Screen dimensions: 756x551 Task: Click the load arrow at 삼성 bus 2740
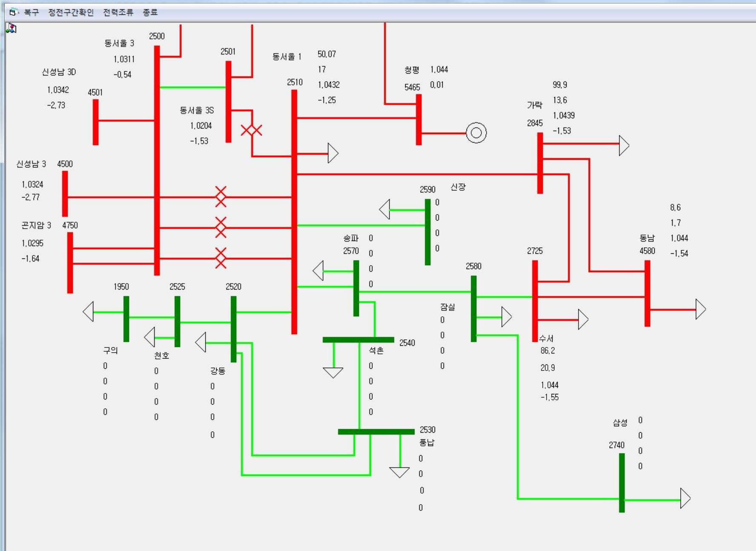point(685,498)
